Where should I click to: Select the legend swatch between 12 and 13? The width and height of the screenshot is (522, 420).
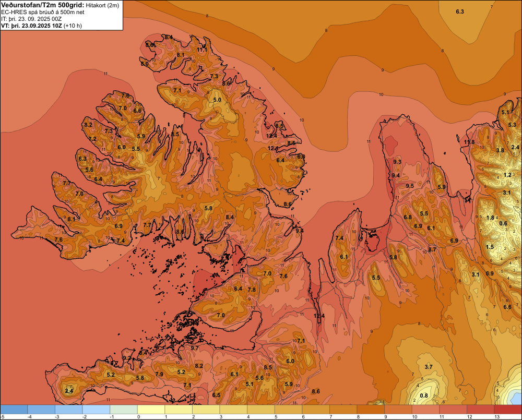[481, 410]
